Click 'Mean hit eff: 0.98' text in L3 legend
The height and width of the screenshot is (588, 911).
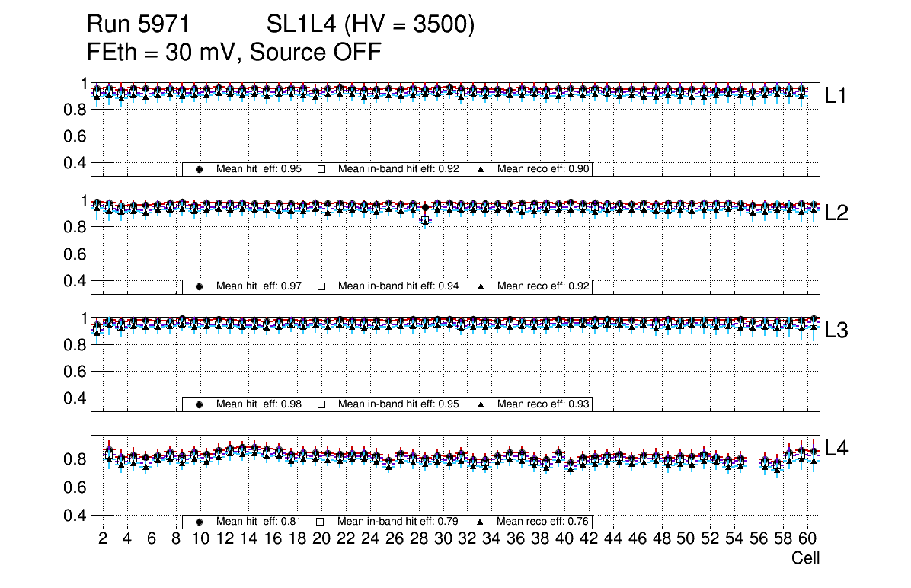(259, 404)
